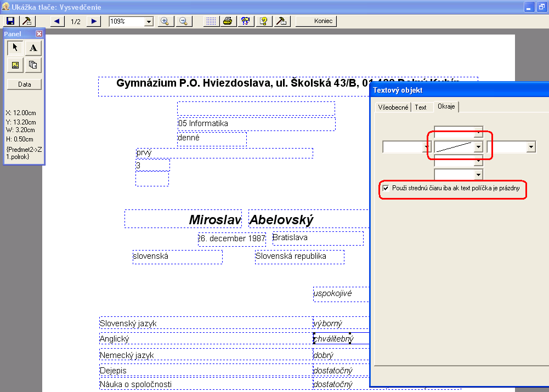Select the 'uspokojivé' grade field
Image resolution: width=549 pixels, height=392 pixels.
click(x=341, y=294)
